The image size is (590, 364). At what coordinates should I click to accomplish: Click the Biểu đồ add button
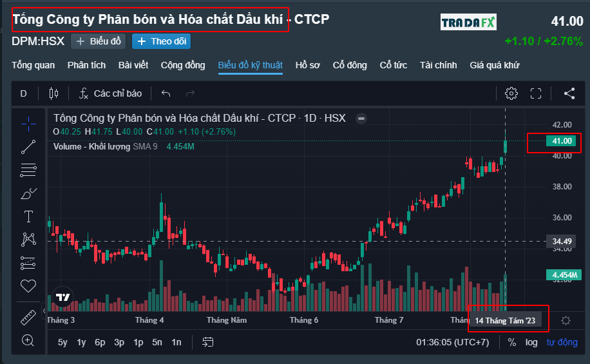click(98, 41)
